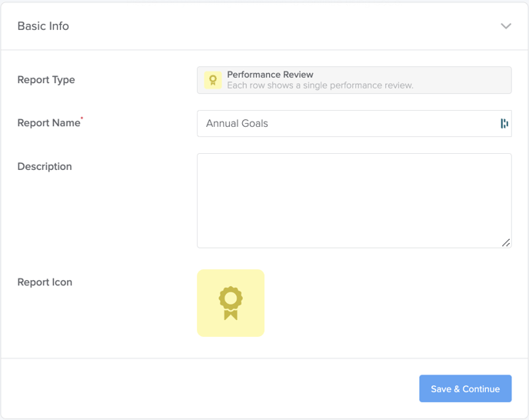The height and width of the screenshot is (420, 529).
Task: Click the 'Each row shows a single performance review' text
Action: 320,85
